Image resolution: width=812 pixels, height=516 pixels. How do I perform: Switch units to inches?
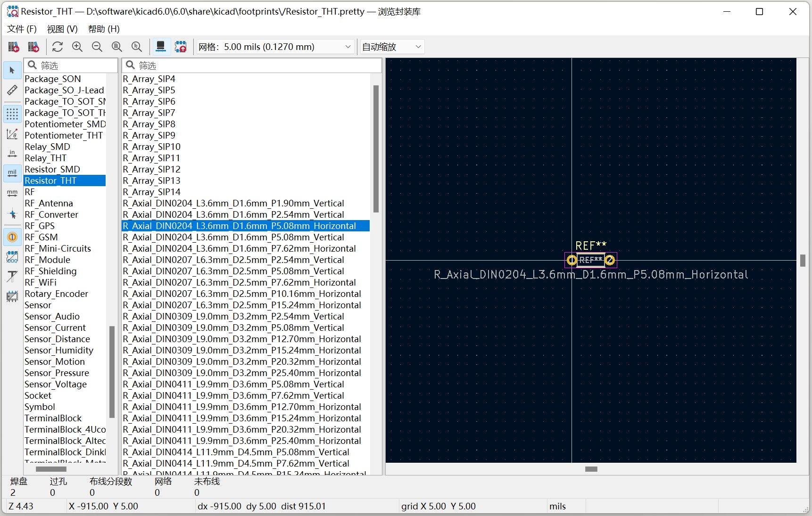pos(12,154)
